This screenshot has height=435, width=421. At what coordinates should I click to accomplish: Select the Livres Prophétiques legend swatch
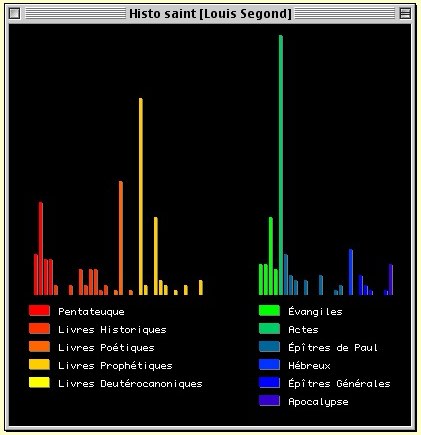tap(39, 365)
